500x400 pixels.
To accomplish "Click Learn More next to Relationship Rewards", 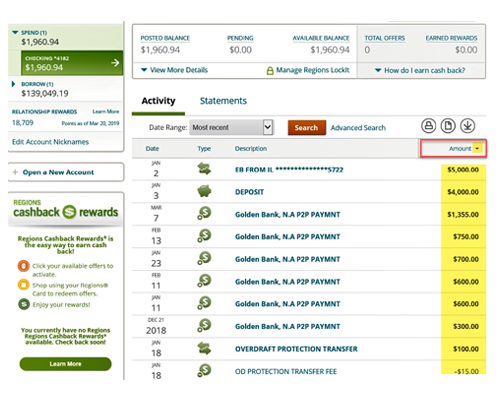I will pos(106,111).
